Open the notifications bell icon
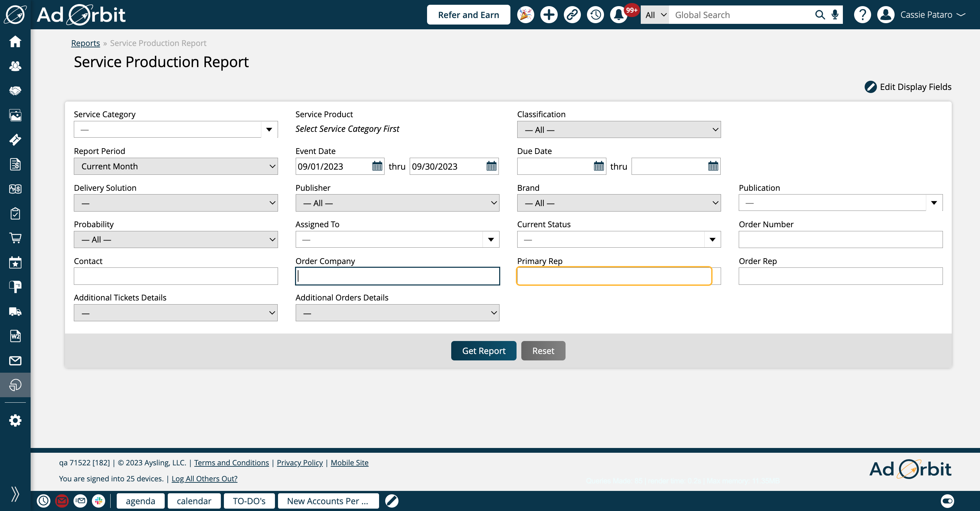The image size is (980, 511). (x=619, y=15)
